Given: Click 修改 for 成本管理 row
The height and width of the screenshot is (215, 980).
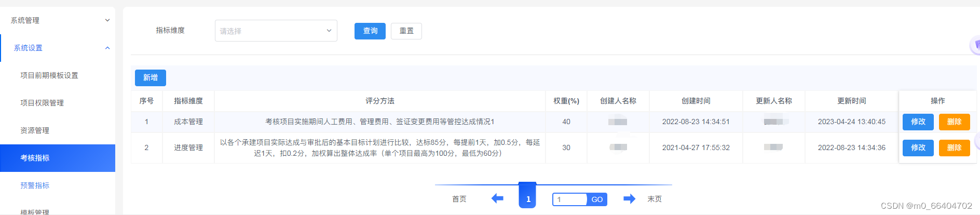Looking at the screenshot, I should pos(918,122).
